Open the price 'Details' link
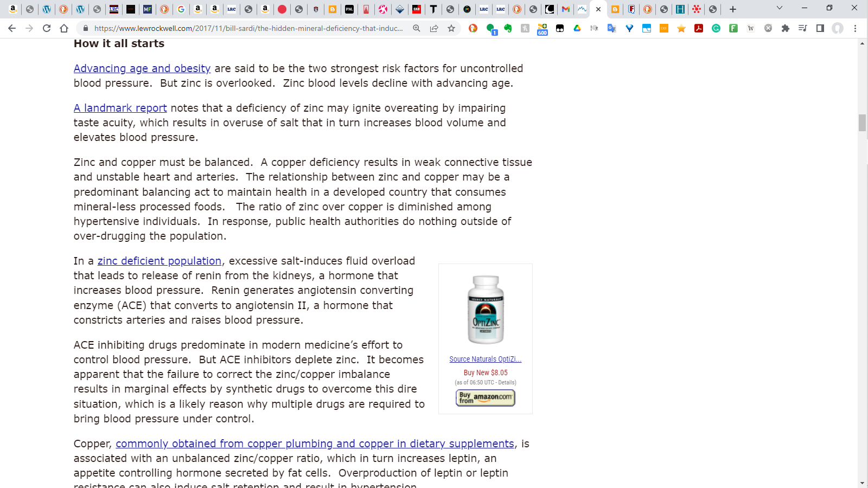This screenshot has width=868, height=488. (x=507, y=382)
